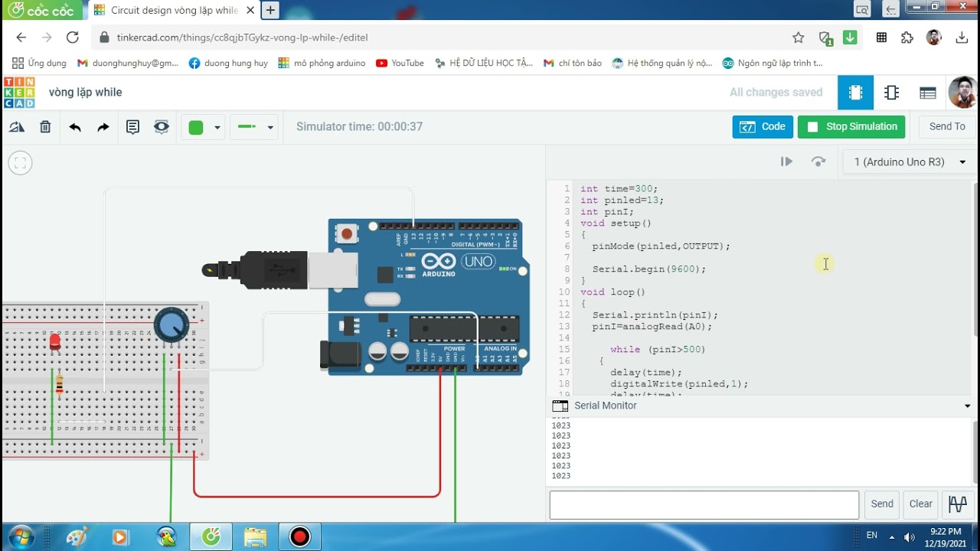The height and width of the screenshot is (551, 980).
Task: Focus the serial input text field
Action: click(x=704, y=505)
